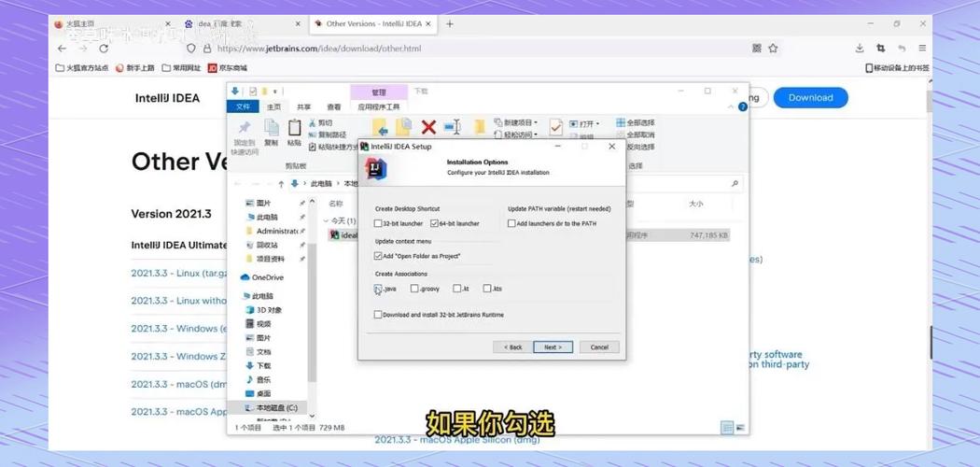Switch to the 共享 ribbon tab
980x467 pixels.
pyautogui.click(x=303, y=106)
